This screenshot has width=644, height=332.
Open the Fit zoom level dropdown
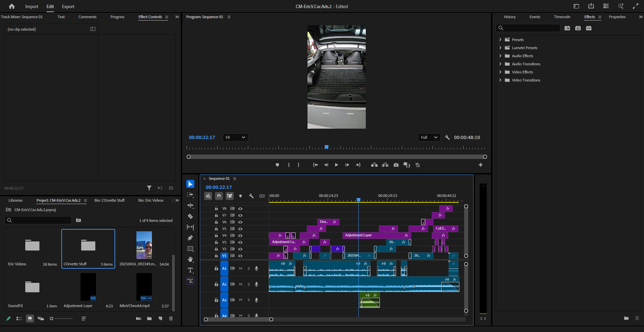coord(235,137)
